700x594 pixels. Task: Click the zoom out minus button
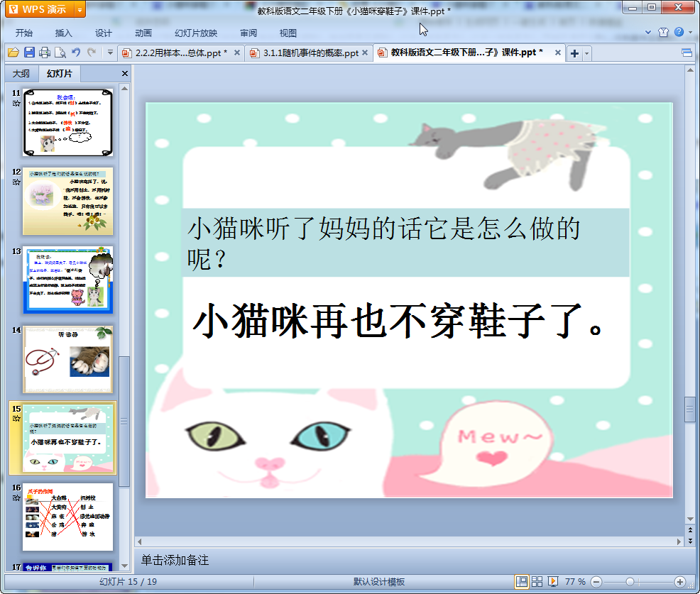[x=596, y=581]
